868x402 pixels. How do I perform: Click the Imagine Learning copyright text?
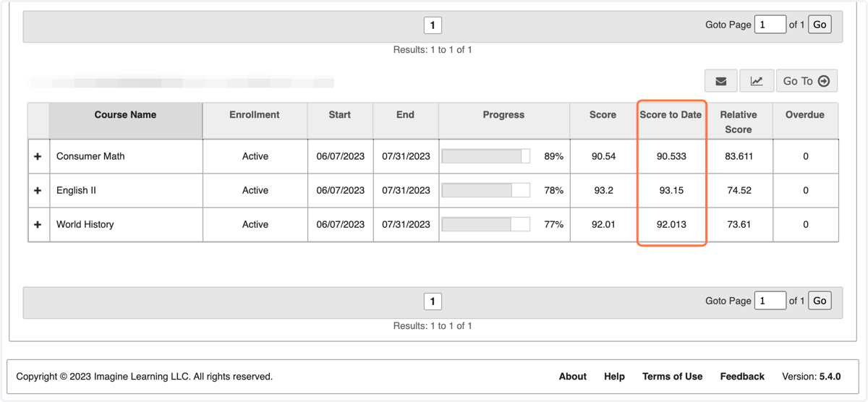145,376
